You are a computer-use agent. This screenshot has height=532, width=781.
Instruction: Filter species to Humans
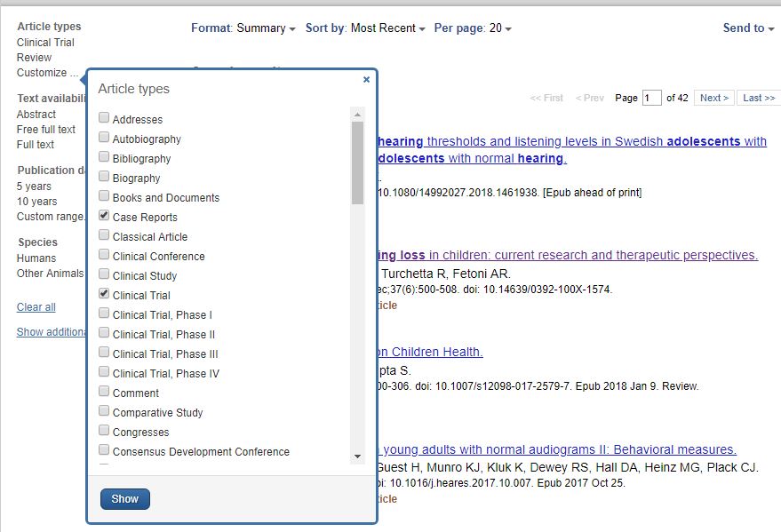pyautogui.click(x=36, y=258)
